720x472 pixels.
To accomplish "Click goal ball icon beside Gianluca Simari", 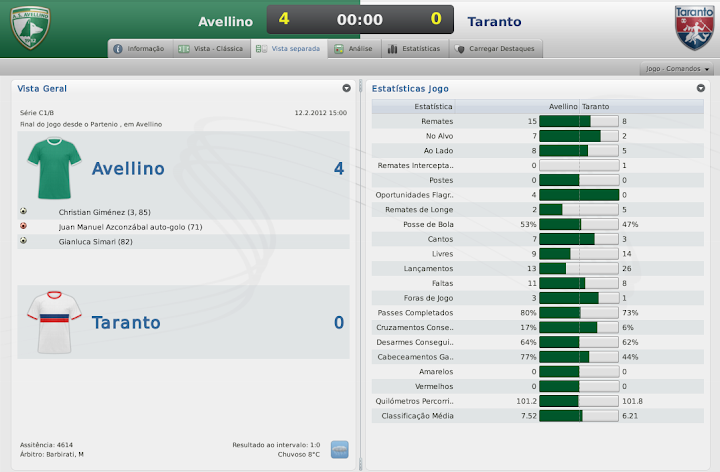I will [23, 241].
